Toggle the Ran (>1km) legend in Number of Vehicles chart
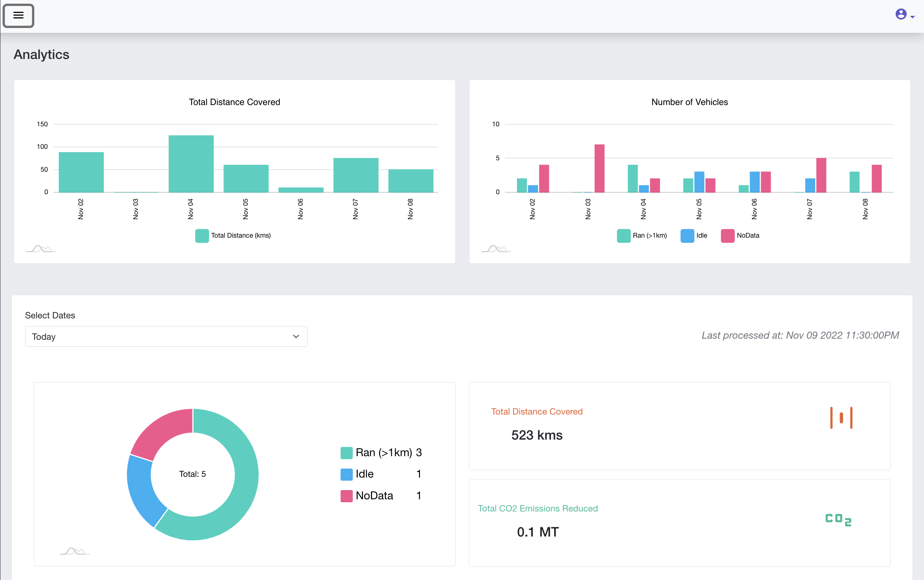Viewport: 924px width, 580px height. tap(642, 235)
